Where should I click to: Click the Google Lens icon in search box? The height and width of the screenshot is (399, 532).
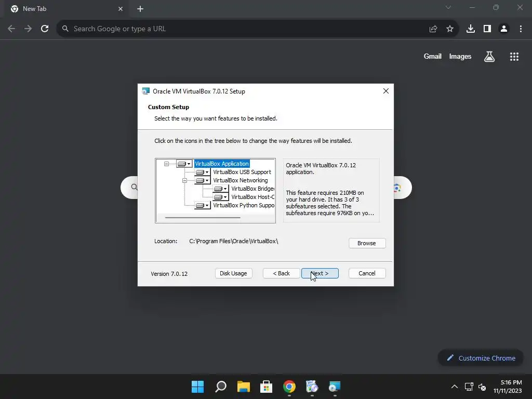(397, 188)
